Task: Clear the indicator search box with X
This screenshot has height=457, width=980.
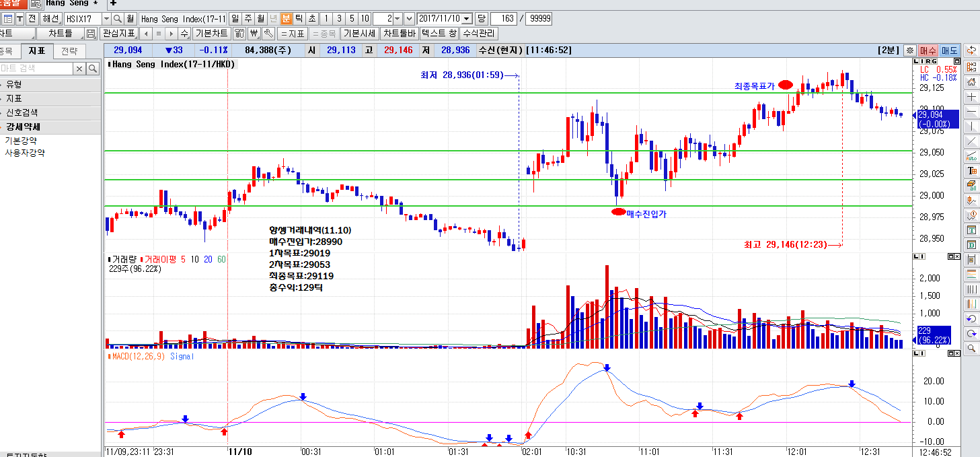Action: [x=79, y=69]
